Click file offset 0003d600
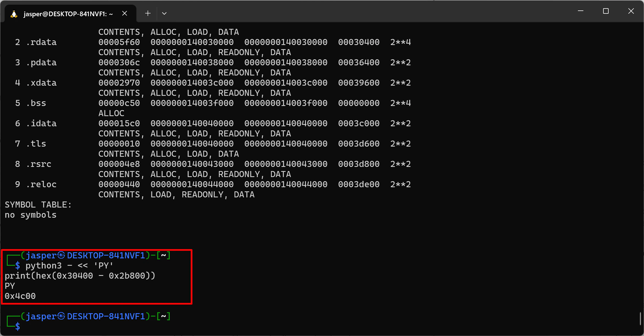 click(x=359, y=144)
